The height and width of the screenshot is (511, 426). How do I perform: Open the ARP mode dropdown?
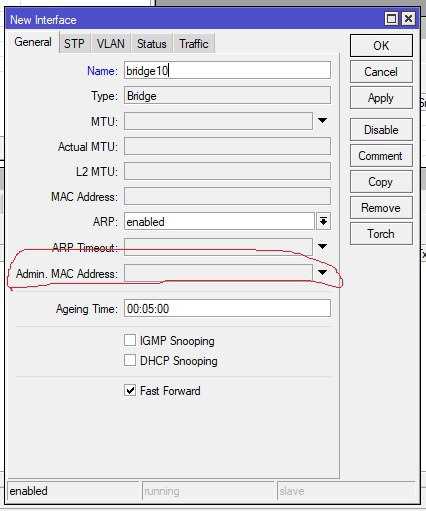click(x=323, y=221)
